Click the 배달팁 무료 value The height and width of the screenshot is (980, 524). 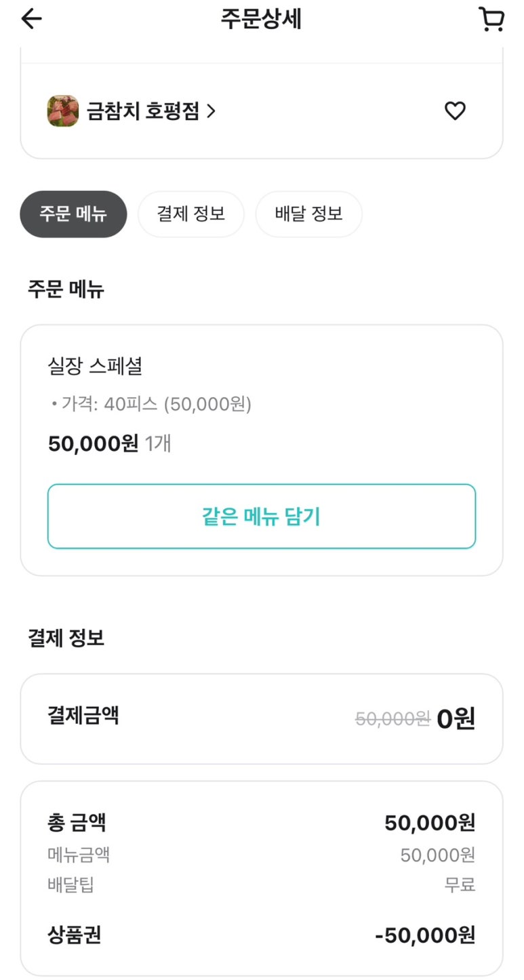(x=460, y=884)
